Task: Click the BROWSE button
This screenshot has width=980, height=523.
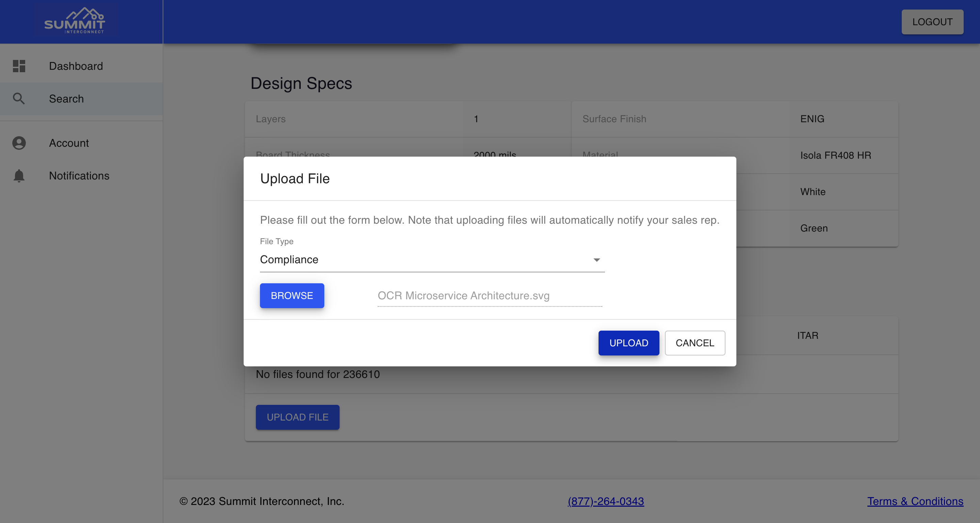Action: [292, 296]
